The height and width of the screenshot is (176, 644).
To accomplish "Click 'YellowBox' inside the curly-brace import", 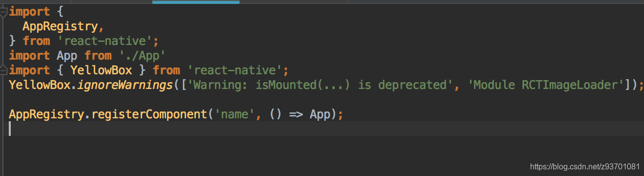I will click(101, 70).
